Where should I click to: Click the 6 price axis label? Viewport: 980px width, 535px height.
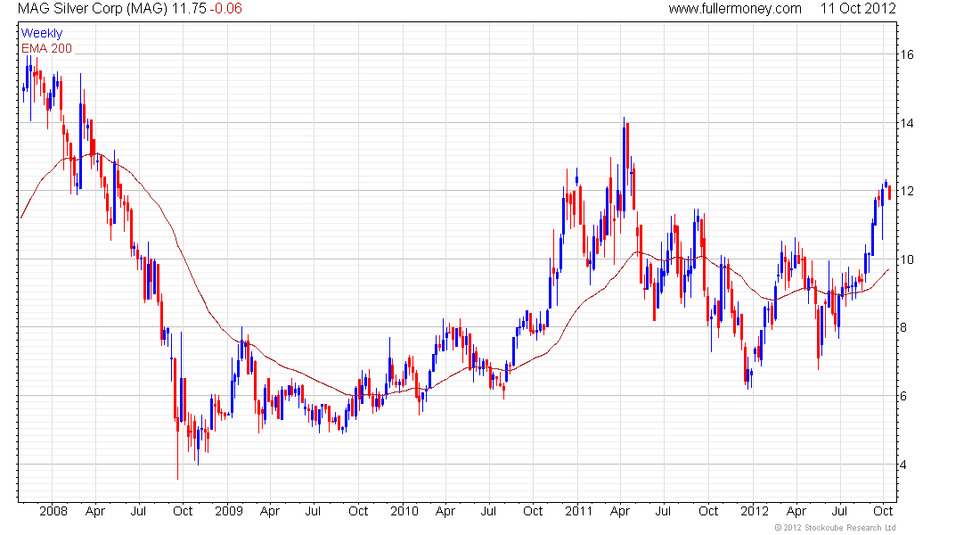click(x=903, y=396)
